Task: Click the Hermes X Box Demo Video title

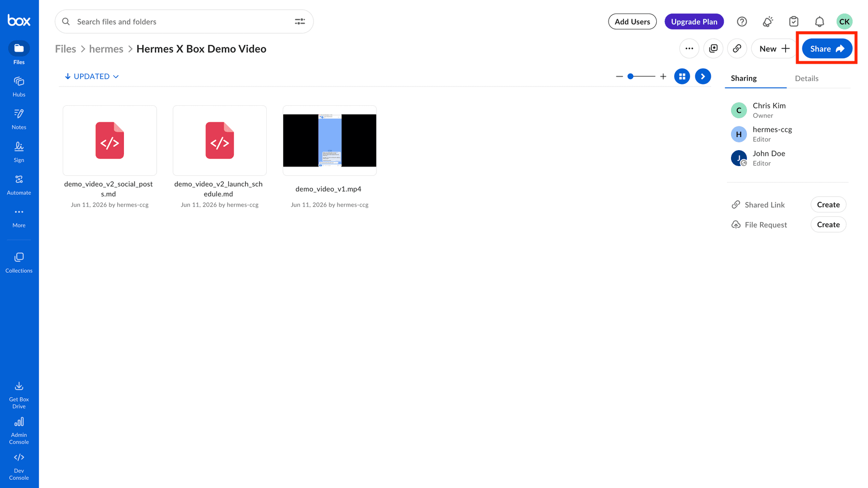Action: tap(201, 49)
